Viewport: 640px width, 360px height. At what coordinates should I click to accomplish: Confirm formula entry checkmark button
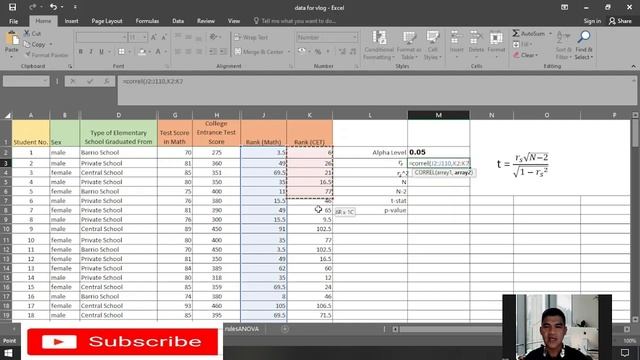[90, 81]
